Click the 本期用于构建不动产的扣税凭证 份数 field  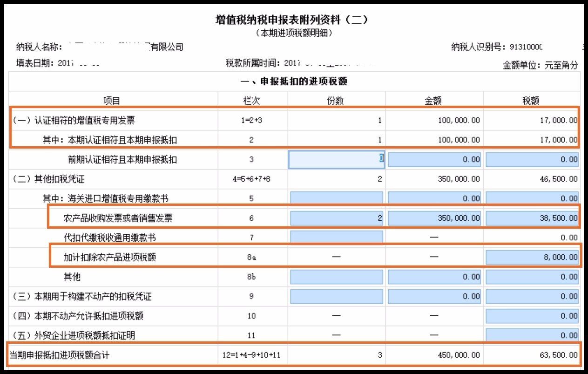tap(336, 296)
